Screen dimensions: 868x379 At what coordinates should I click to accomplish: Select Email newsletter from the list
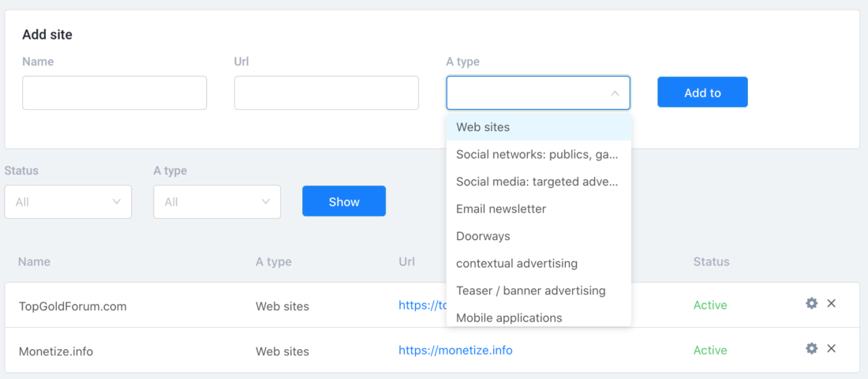click(x=539, y=209)
